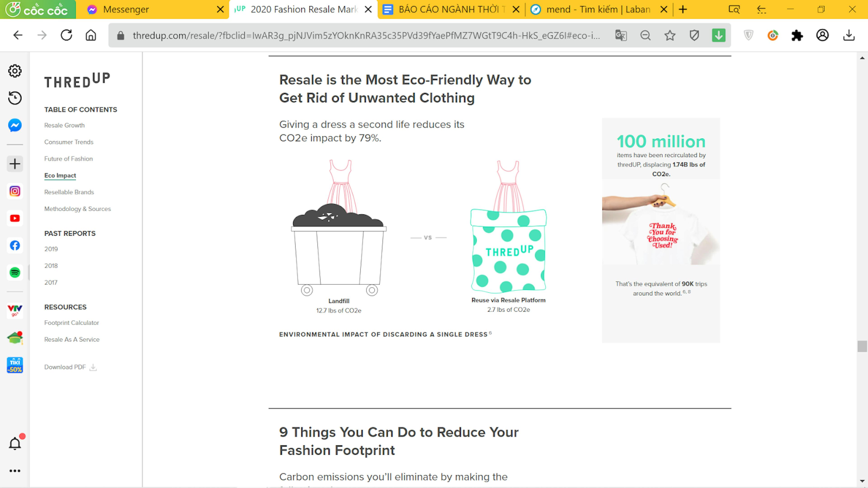868x488 pixels.
Task: Open the 2019 past report
Action: tap(51, 249)
